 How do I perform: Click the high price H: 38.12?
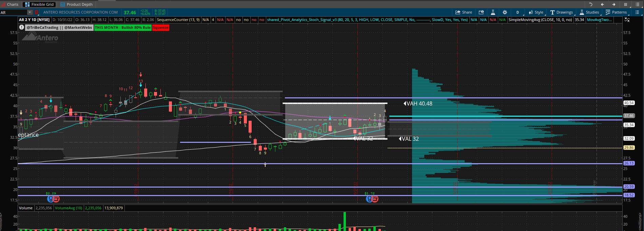100,20
